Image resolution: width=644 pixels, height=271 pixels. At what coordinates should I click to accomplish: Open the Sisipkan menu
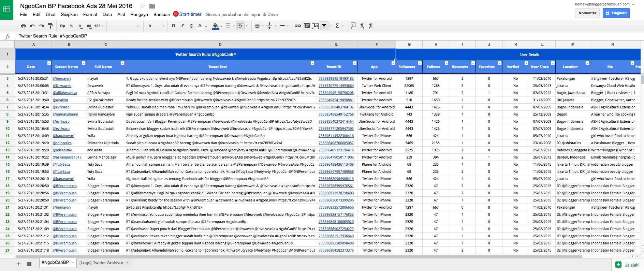69,14
